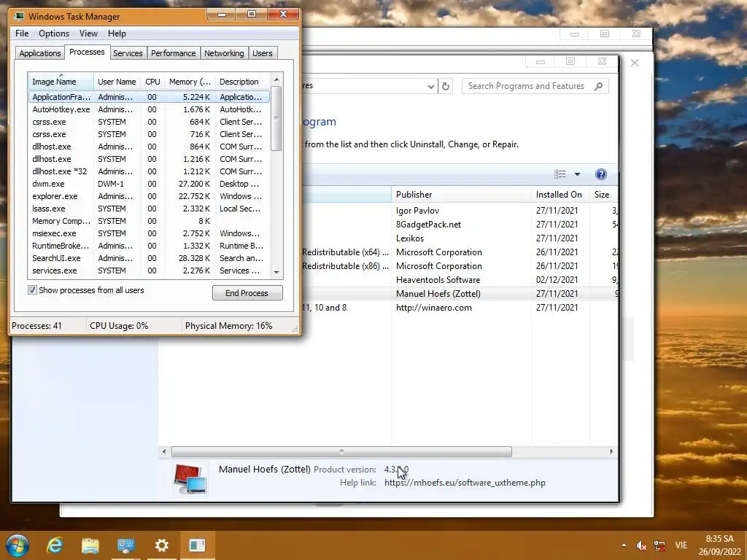This screenshot has height=560, width=747.
Task: Click the VIE language indicator
Action: tap(681, 545)
